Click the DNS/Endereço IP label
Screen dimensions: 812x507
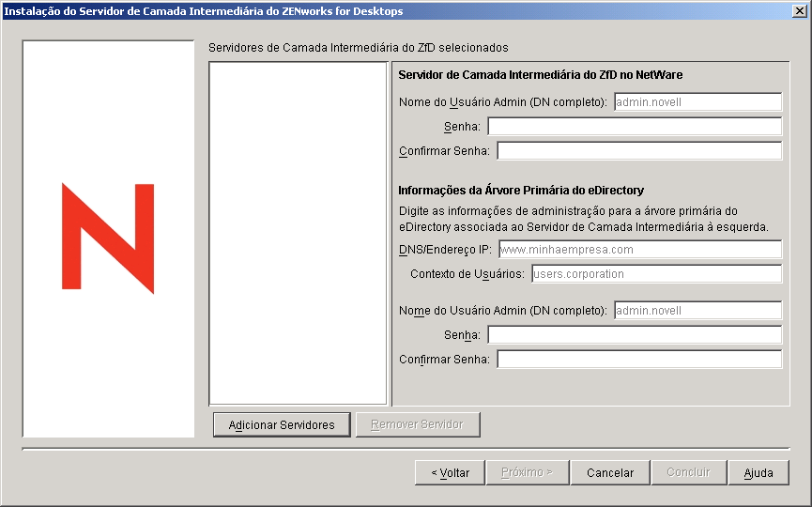point(445,250)
